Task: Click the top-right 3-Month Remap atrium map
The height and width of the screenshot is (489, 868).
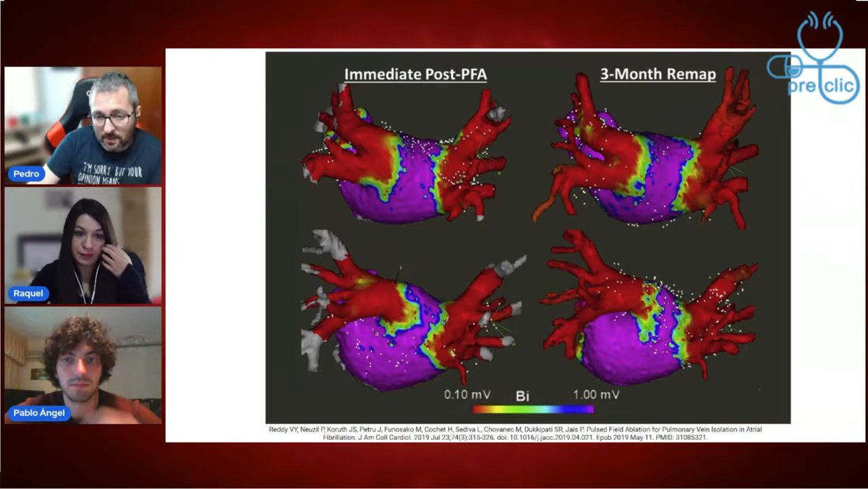Action: 646,148
